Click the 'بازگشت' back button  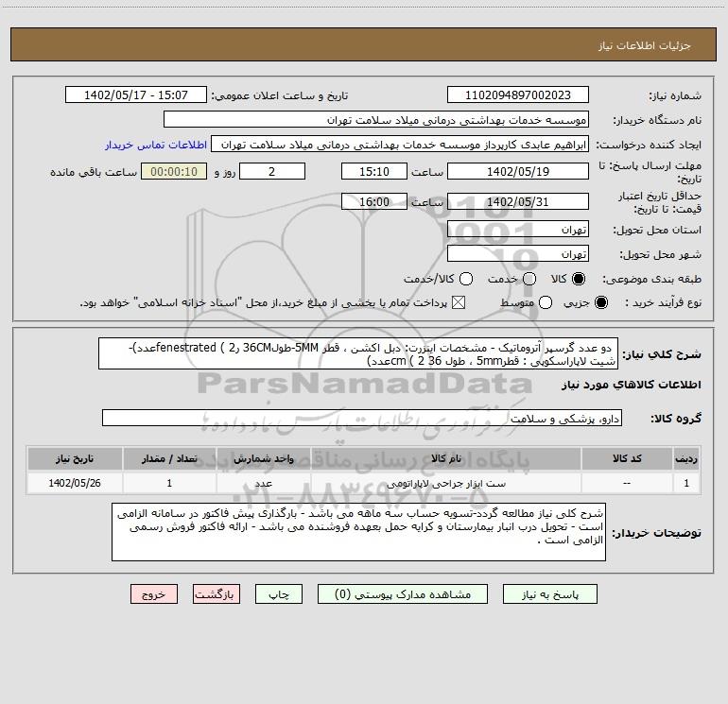tap(217, 594)
